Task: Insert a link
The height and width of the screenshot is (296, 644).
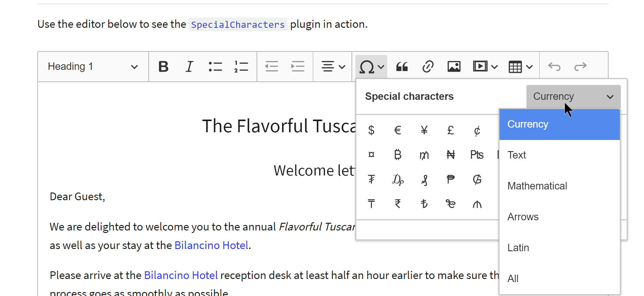Action: pyautogui.click(x=428, y=66)
